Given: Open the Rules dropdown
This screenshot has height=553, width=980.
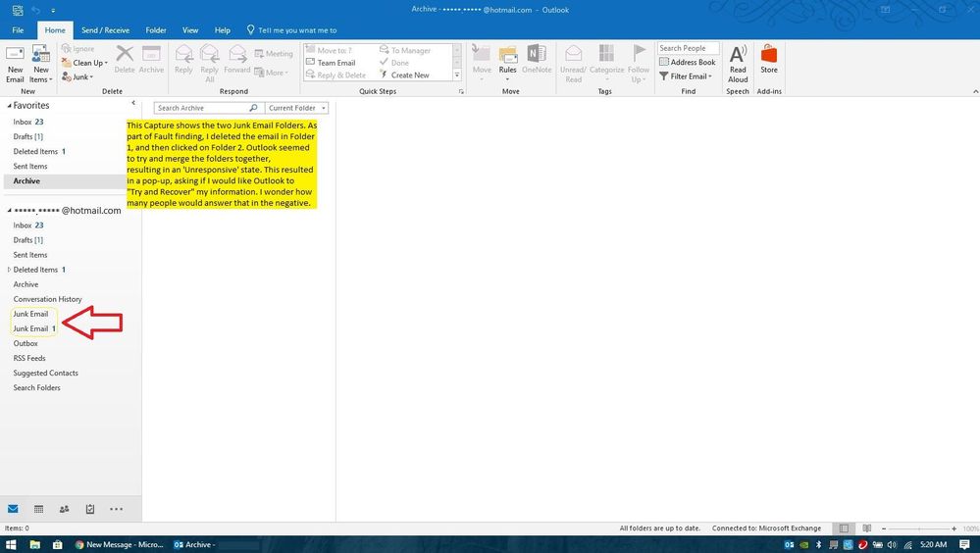Looking at the screenshot, I should pyautogui.click(x=507, y=64).
